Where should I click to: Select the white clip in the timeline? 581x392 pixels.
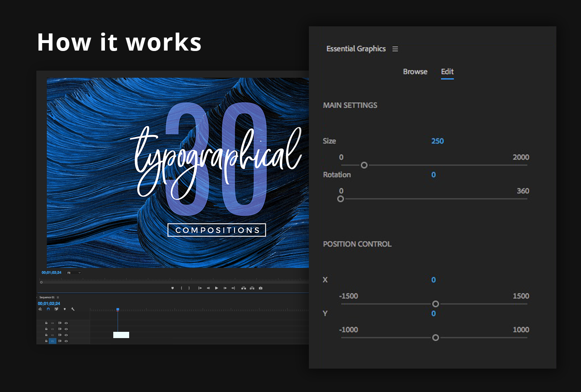[x=121, y=335]
